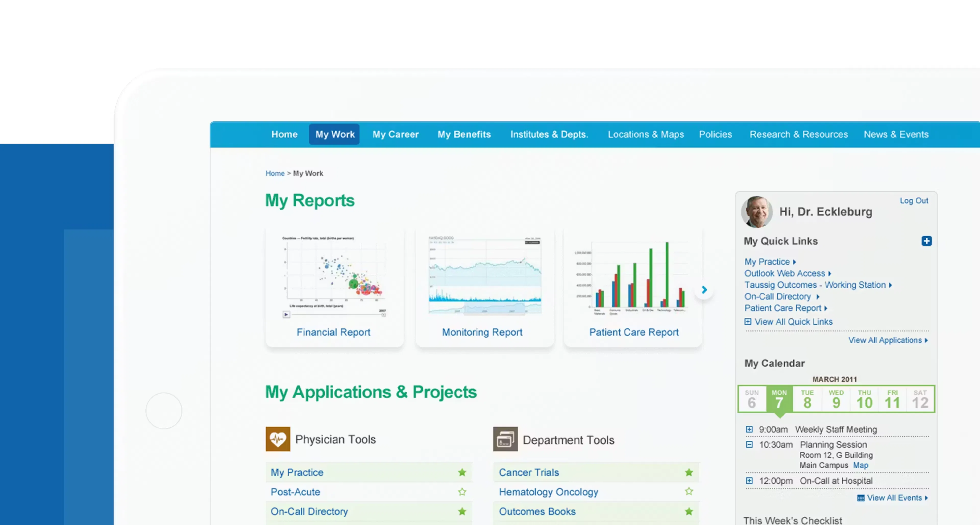Viewport: 980px width, 525px height.
Task: Unfavorite the Cancer Trials star
Action: point(689,472)
